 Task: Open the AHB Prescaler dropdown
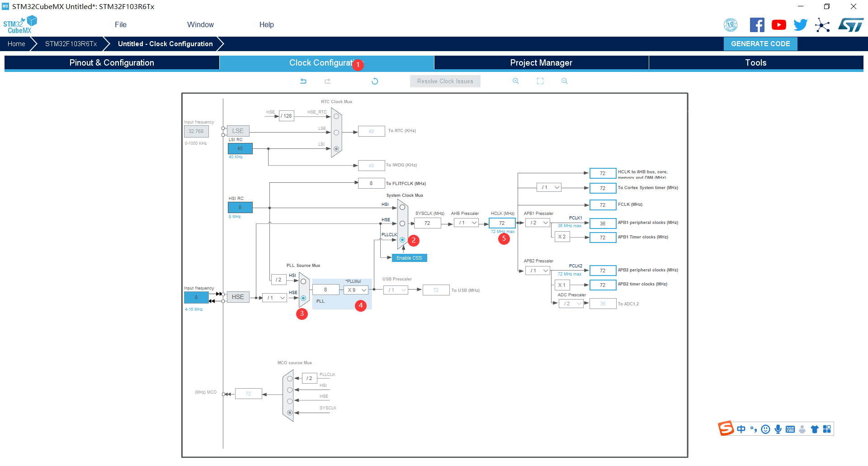pos(467,223)
